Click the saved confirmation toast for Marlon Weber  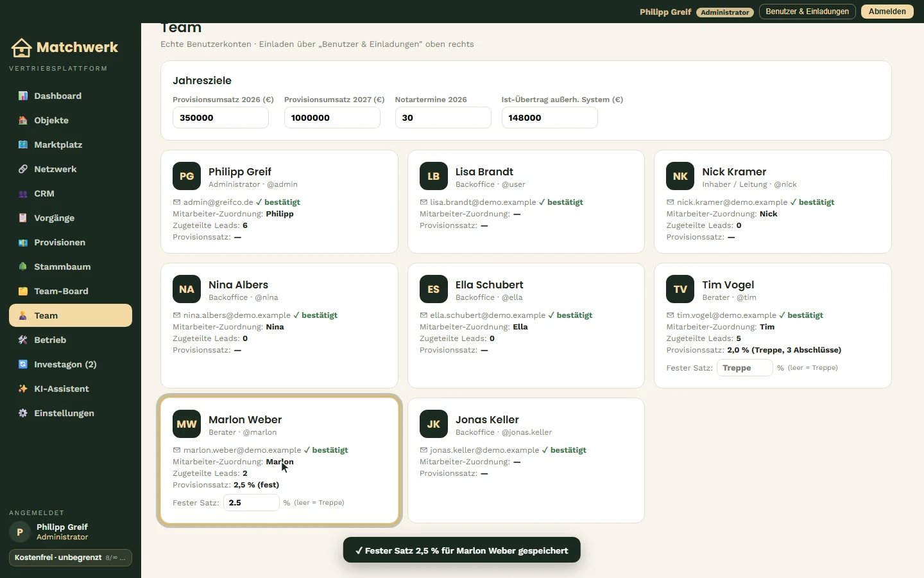[462, 550]
